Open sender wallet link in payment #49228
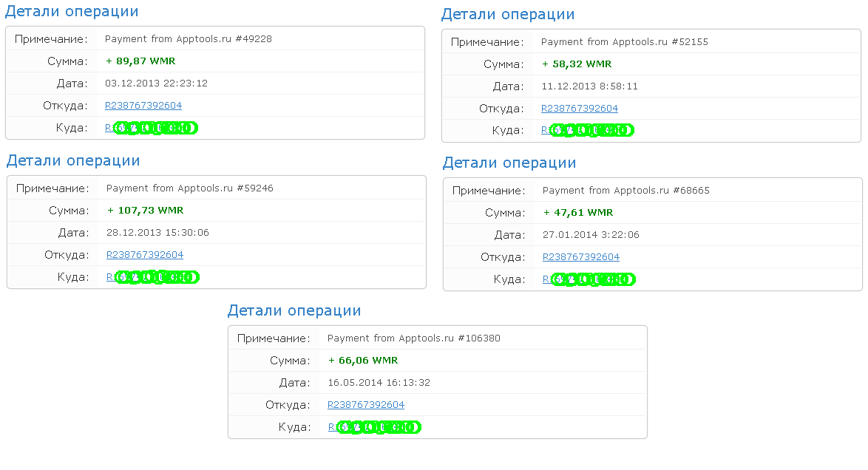Screen dimensions: 868x470 (x=143, y=106)
